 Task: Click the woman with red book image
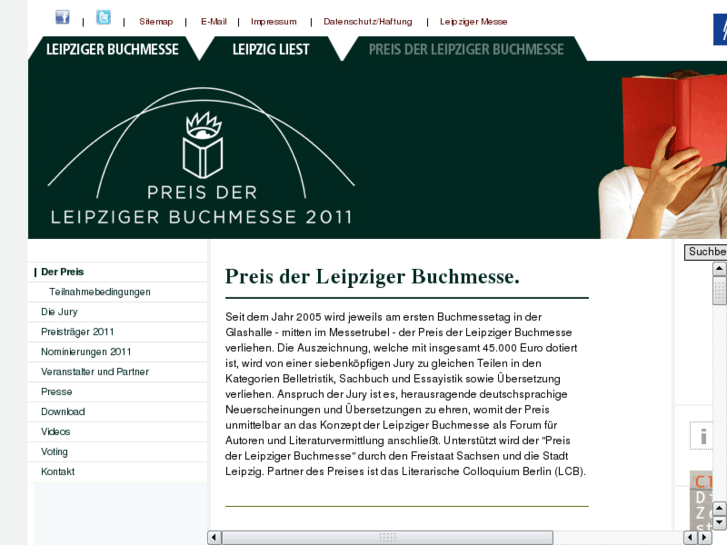(663, 153)
